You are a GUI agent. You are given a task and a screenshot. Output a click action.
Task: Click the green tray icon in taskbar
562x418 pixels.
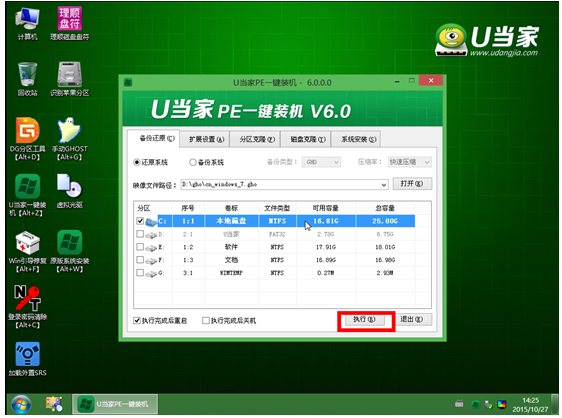(x=475, y=405)
